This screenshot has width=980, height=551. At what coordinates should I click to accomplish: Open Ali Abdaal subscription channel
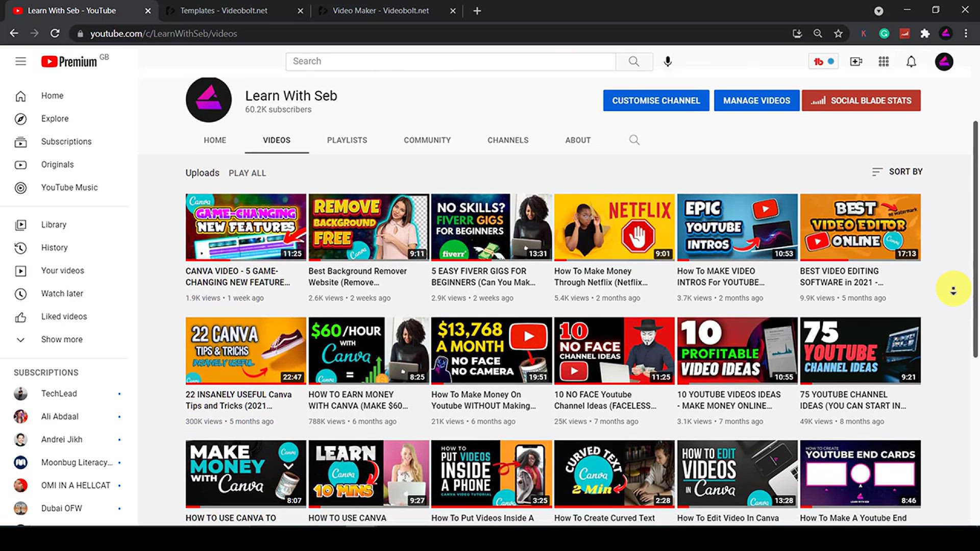coord(64,416)
